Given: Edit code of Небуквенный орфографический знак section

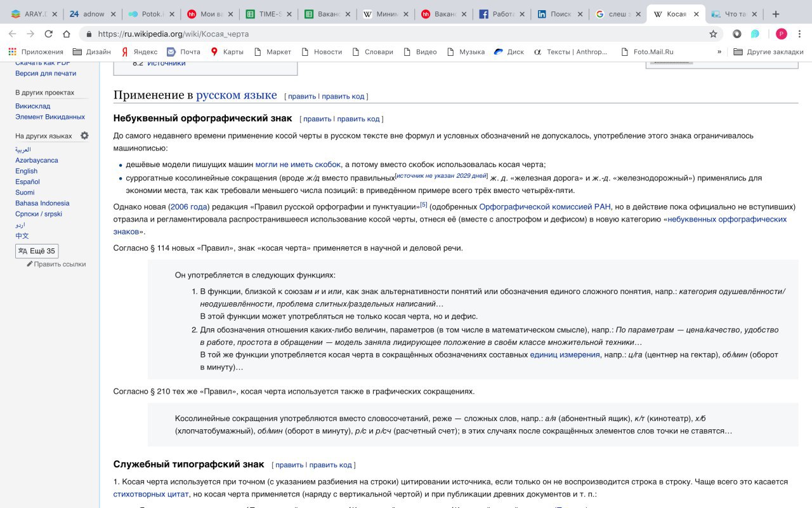Looking at the screenshot, I should pos(358,119).
